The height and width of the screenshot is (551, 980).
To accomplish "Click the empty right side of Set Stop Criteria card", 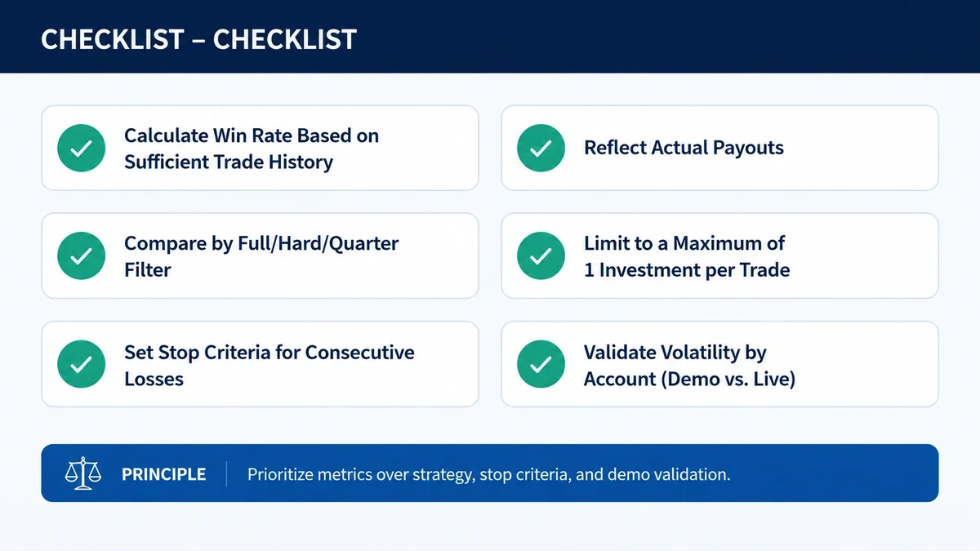I will tap(448, 364).
